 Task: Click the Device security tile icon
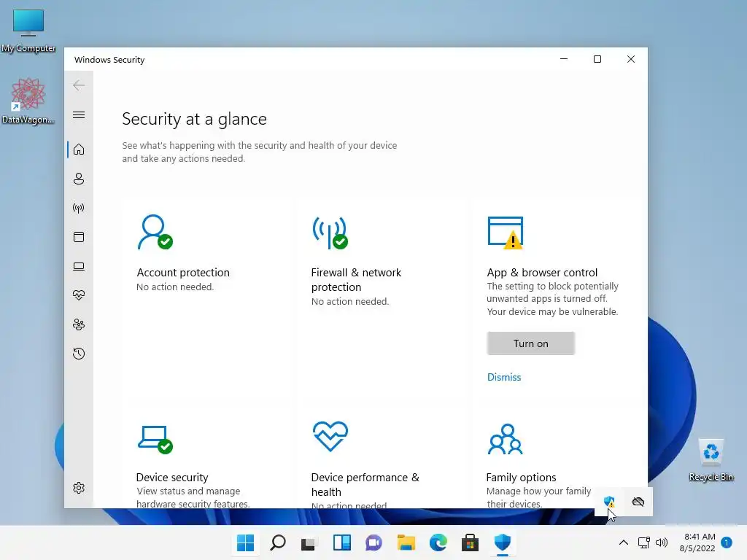click(155, 439)
